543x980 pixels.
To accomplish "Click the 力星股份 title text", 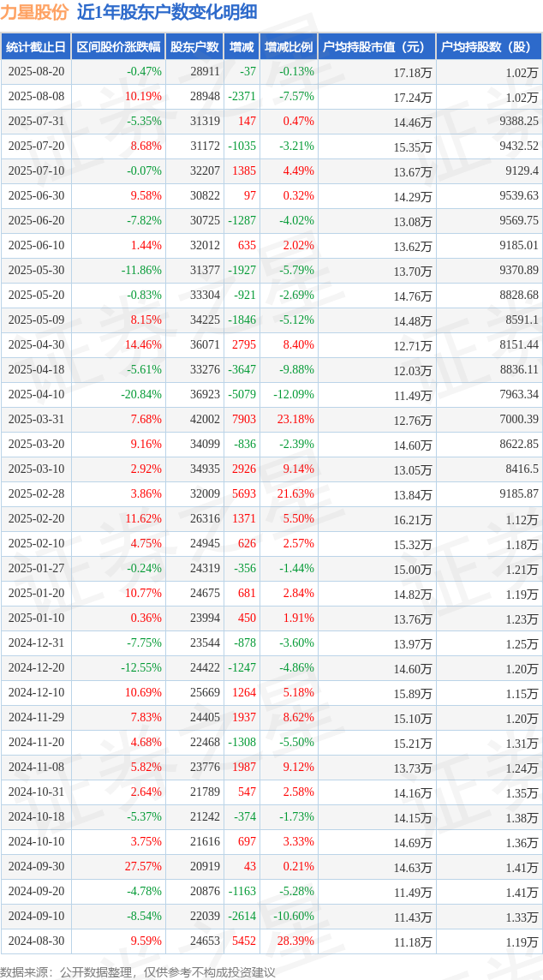I will 33,13.
